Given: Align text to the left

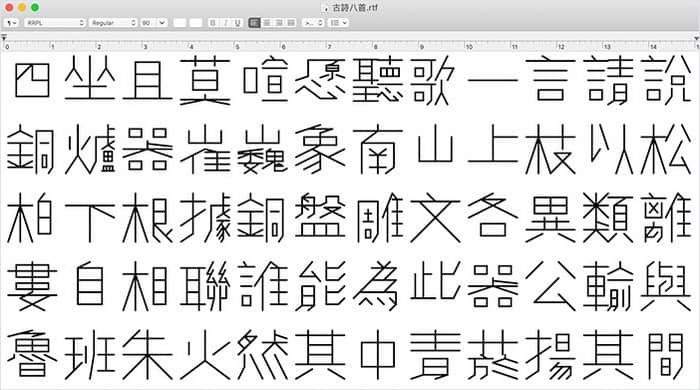Looking at the screenshot, I should [254, 22].
